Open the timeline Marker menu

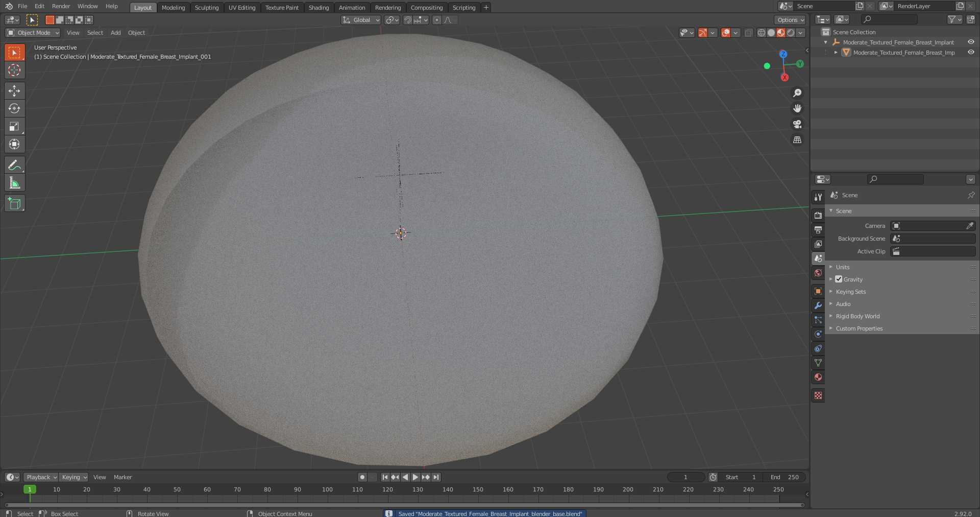tap(122, 477)
